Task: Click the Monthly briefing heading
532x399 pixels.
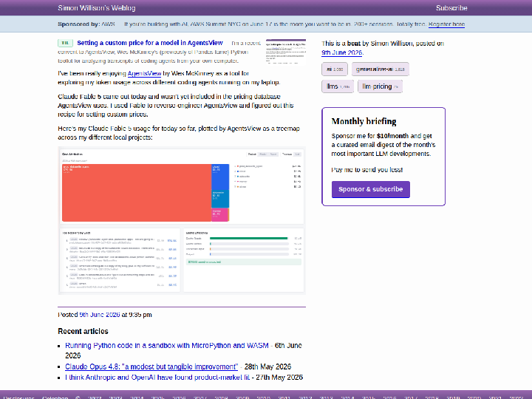Action: click(x=364, y=121)
